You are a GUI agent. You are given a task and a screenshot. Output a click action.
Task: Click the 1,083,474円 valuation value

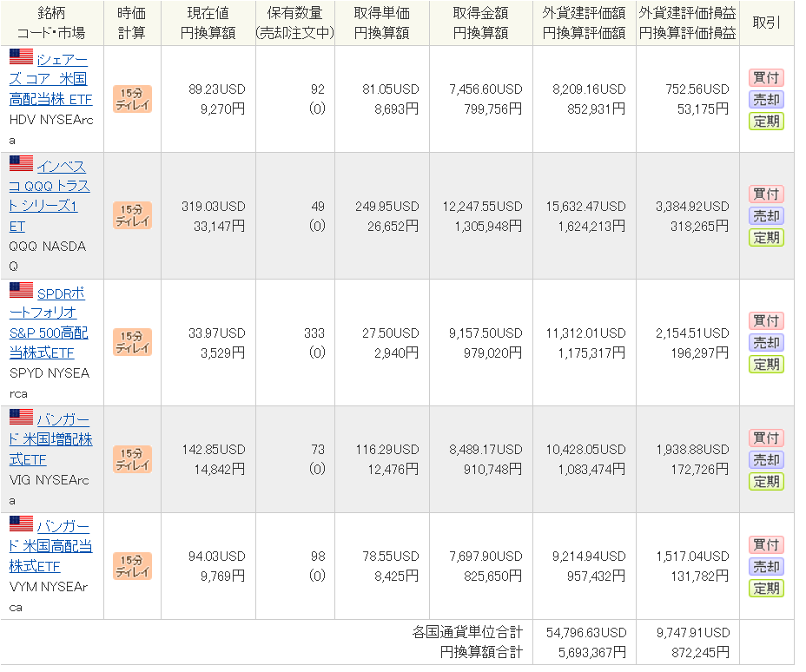[592, 470]
